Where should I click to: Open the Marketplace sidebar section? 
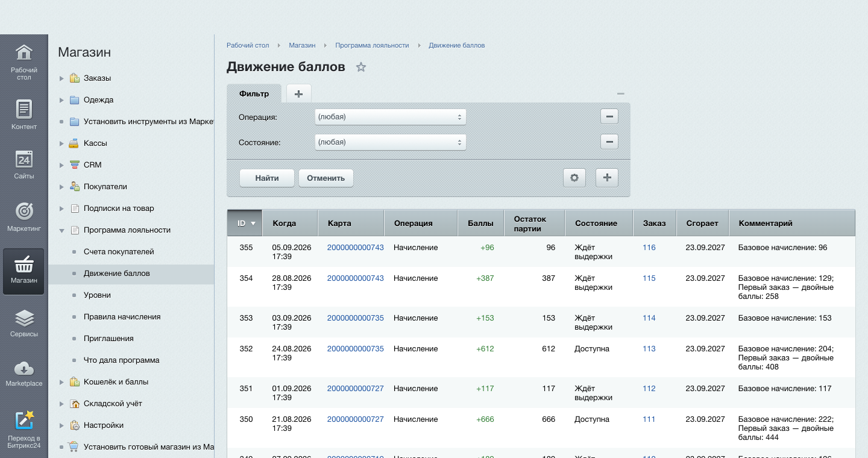pos(24,374)
